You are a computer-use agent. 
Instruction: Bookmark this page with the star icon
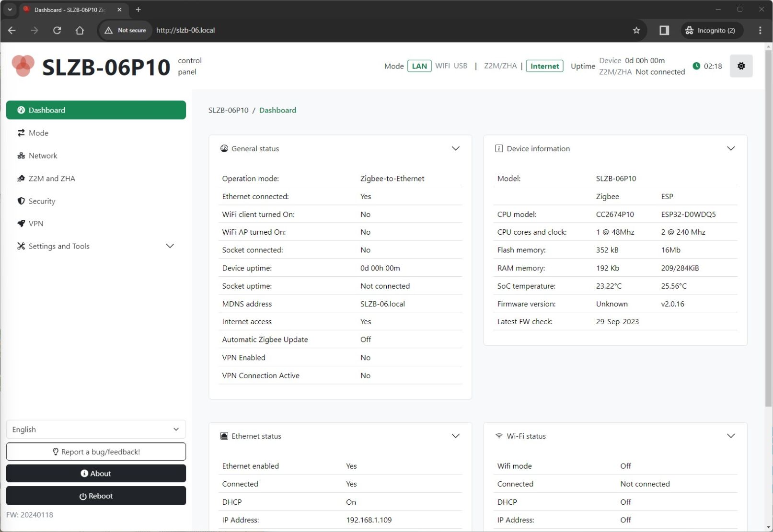(x=636, y=30)
